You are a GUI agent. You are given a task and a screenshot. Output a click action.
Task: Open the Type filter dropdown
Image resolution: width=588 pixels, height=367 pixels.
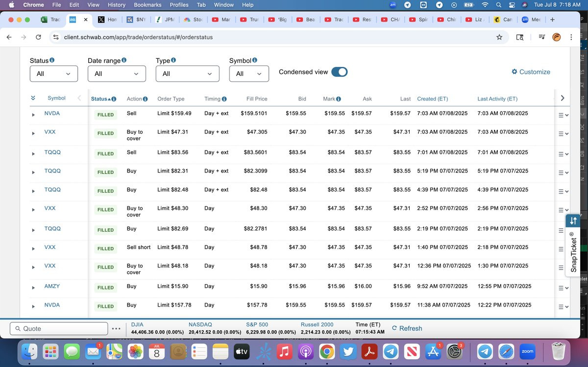[x=187, y=73]
